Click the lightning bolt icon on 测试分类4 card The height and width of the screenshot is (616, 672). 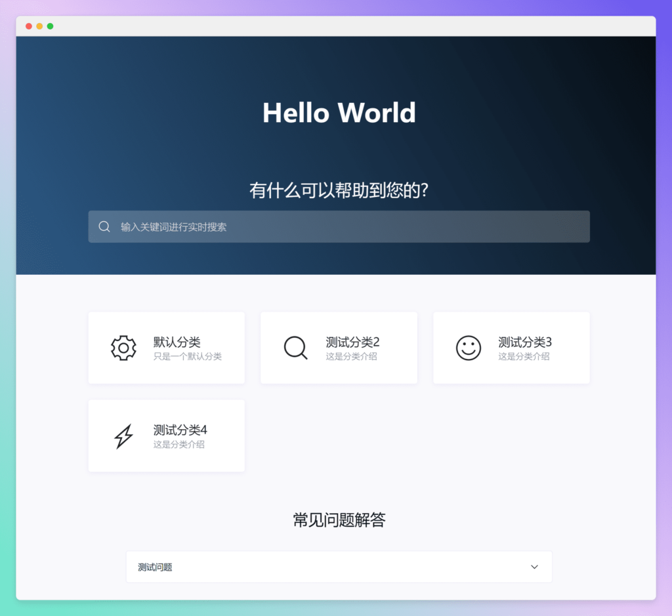coord(123,435)
